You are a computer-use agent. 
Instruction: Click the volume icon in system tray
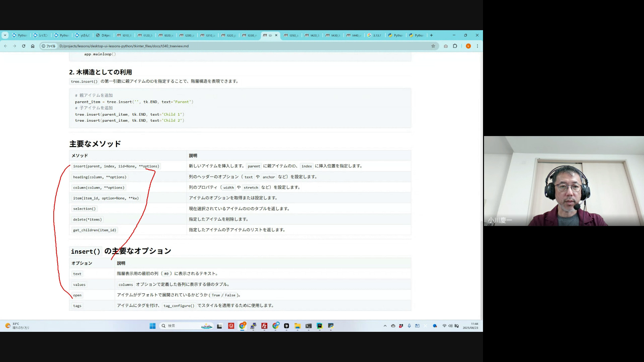[x=450, y=326]
